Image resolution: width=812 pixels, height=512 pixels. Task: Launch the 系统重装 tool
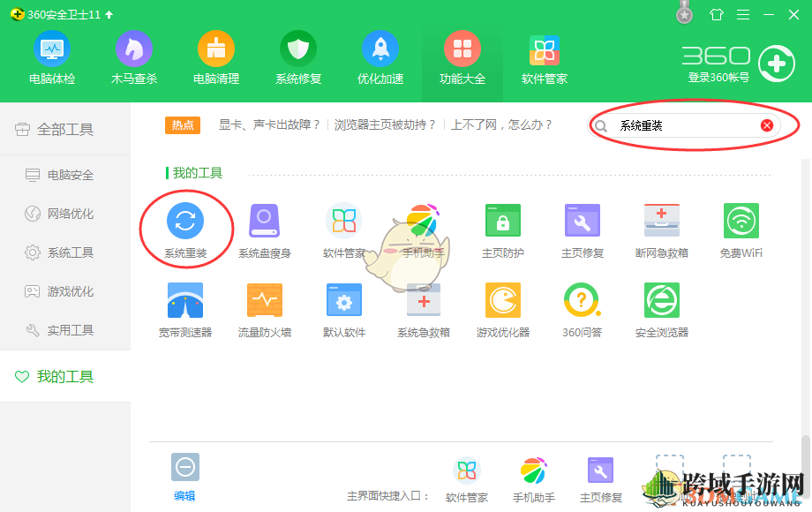click(x=185, y=231)
